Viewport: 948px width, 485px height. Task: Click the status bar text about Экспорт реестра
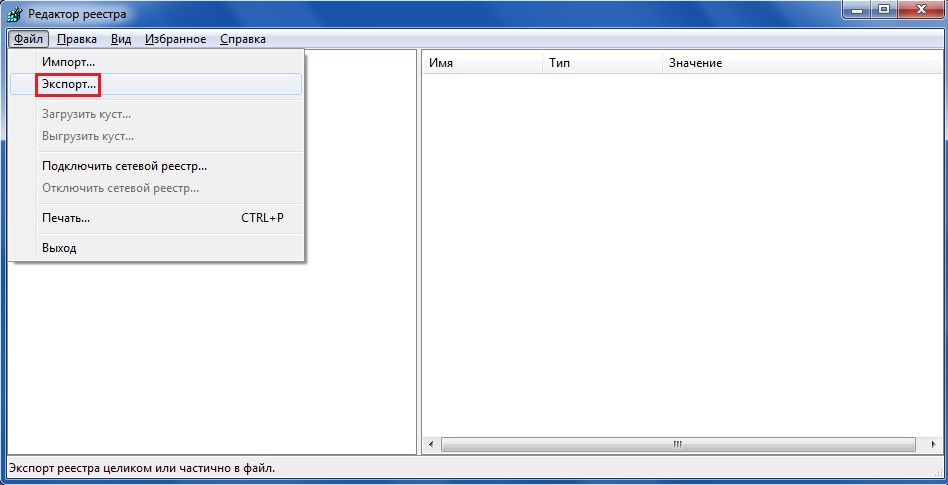[x=142, y=468]
